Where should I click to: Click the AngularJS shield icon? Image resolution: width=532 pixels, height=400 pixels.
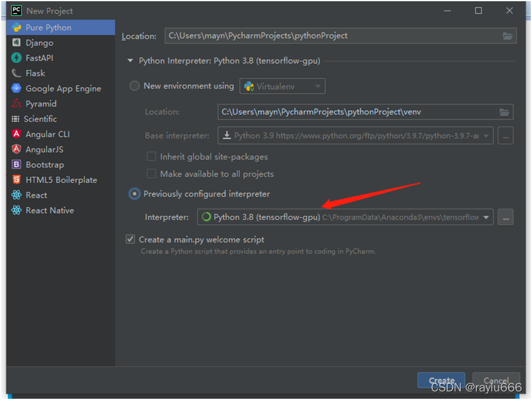pos(17,149)
